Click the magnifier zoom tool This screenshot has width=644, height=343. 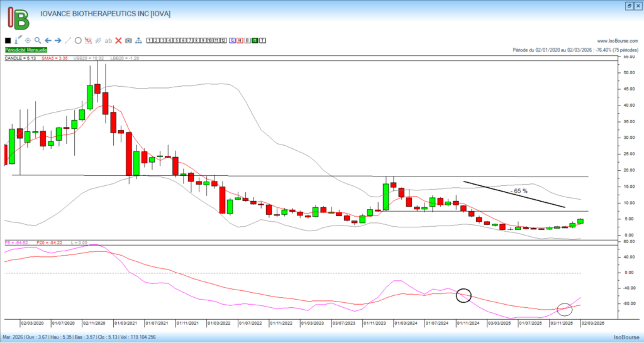tap(38, 40)
